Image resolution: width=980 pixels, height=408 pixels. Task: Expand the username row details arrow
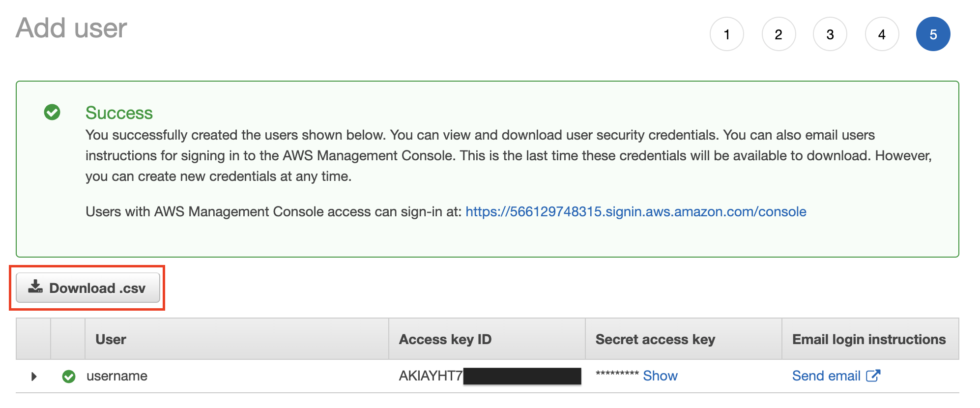(x=34, y=377)
